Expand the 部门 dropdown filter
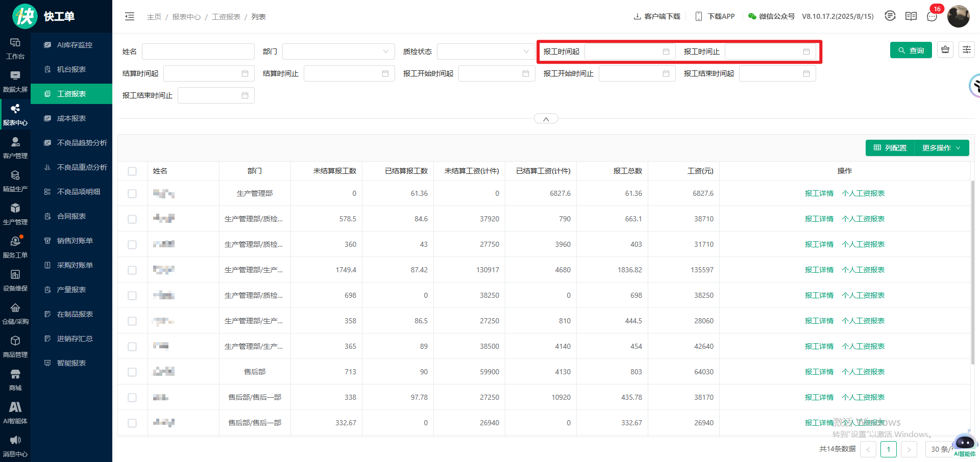 (x=338, y=52)
